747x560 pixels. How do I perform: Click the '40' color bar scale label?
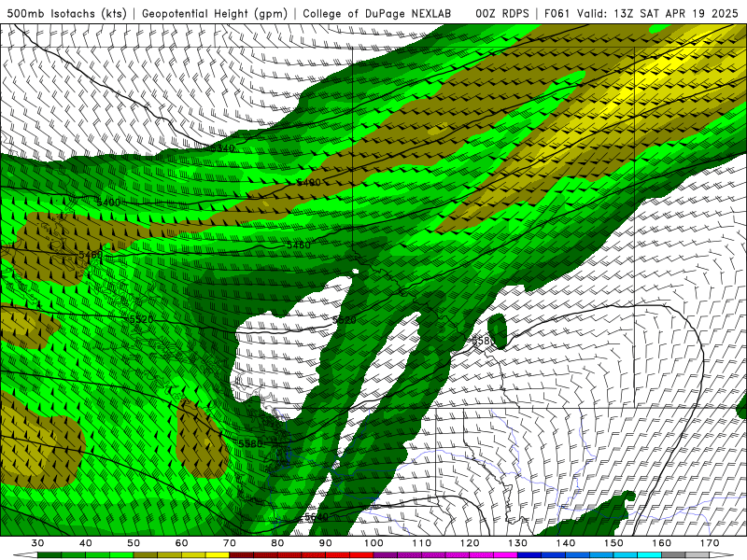[86, 543]
